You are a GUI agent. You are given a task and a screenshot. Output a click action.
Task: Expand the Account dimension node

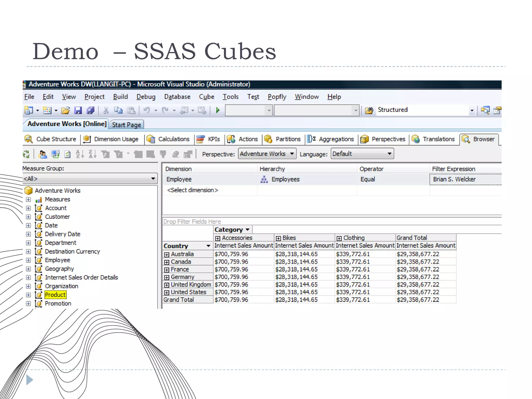(28, 208)
